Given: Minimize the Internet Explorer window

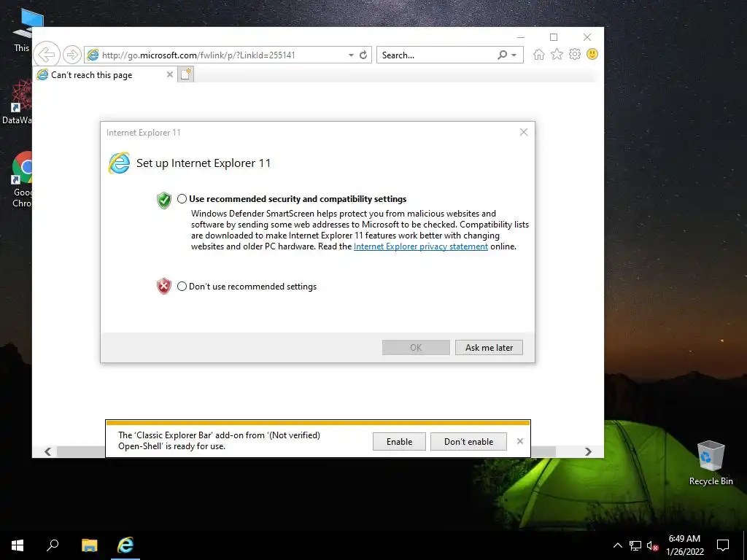Looking at the screenshot, I should (521, 37).
